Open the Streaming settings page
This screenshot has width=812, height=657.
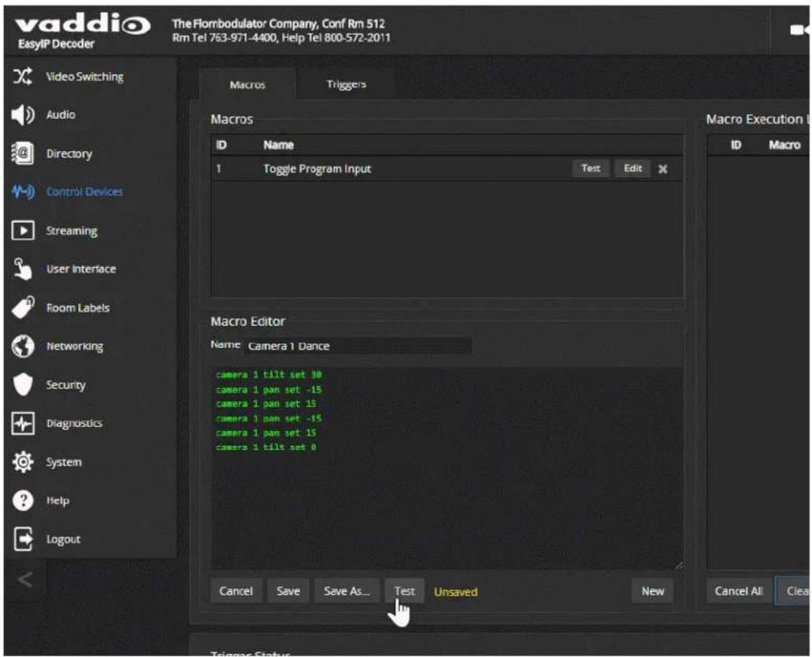tap(72, 231)
